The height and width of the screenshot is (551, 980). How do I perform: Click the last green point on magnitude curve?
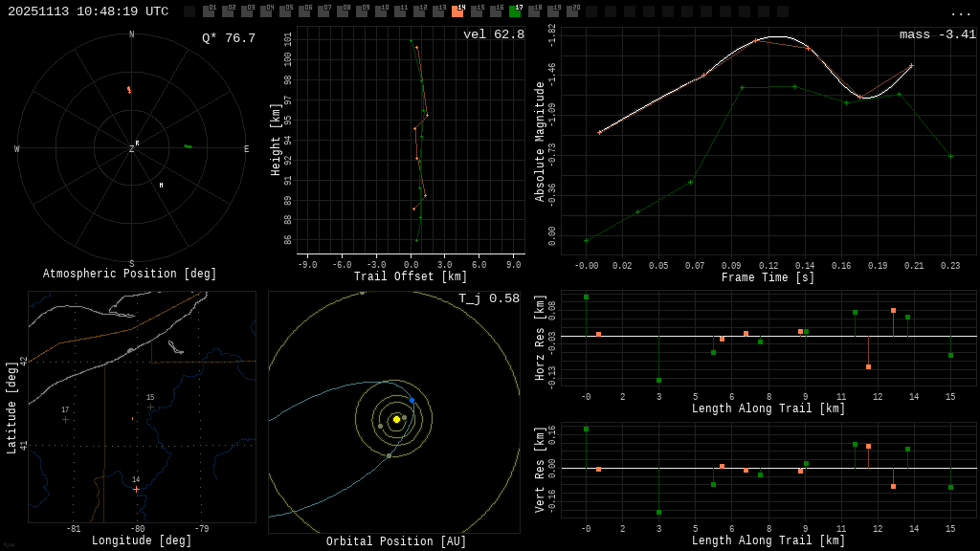950,156
